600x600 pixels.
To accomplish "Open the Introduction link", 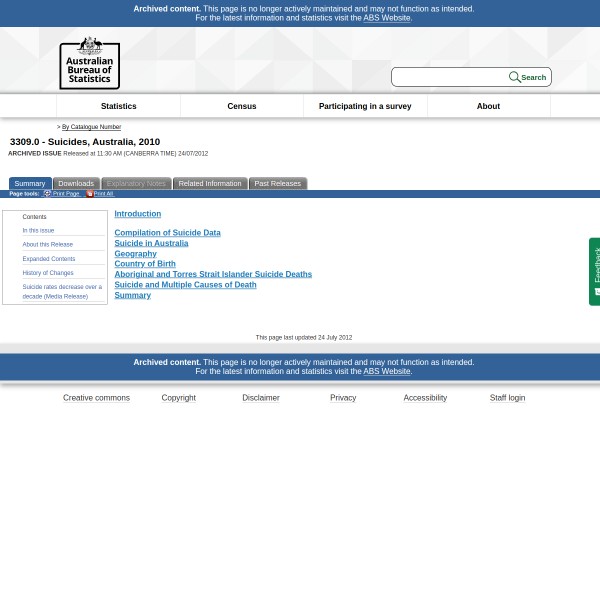I will (x=137, y=214).
